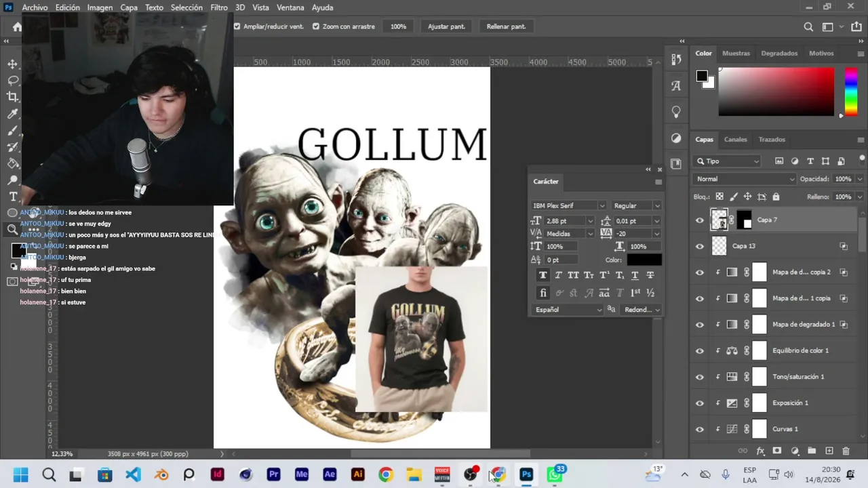
Task: Delete the selected layer
Action: click(846, 451)
